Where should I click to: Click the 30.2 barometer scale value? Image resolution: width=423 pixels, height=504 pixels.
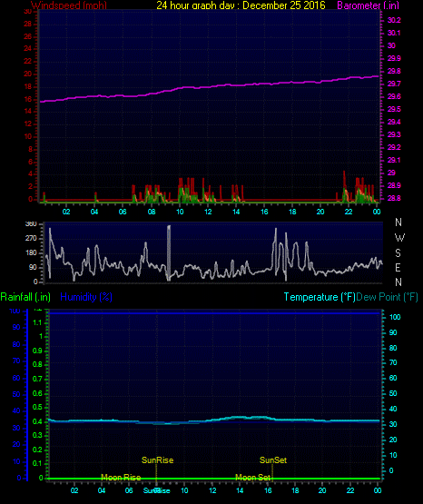pos(394,20)
